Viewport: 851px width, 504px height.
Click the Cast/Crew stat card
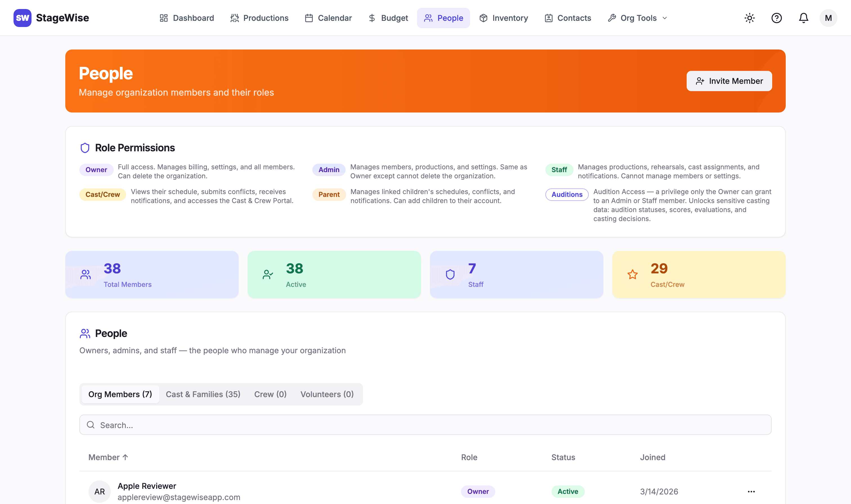click(x=699, y=274)
